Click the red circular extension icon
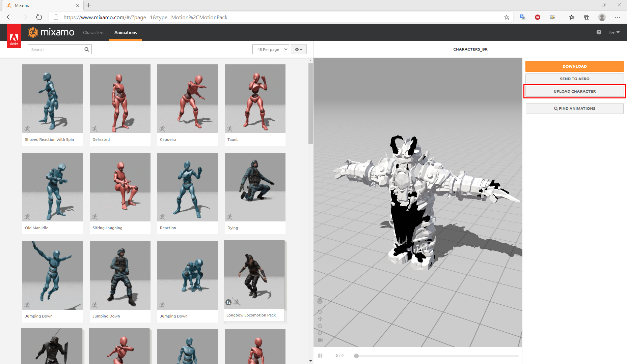The height and width of the screenshot is (364, 627). tap(538, 17)
